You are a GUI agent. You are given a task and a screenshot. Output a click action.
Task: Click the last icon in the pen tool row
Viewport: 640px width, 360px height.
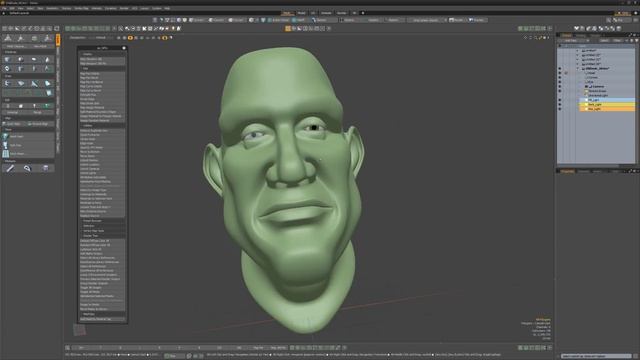45,168
